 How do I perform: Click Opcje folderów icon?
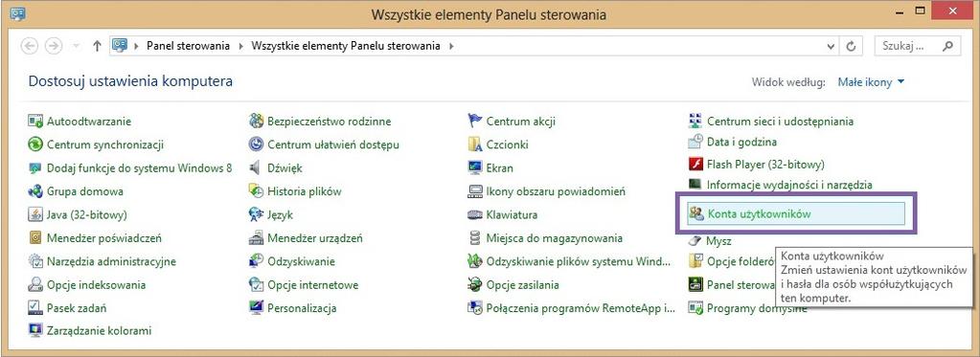tap(695, 261)
